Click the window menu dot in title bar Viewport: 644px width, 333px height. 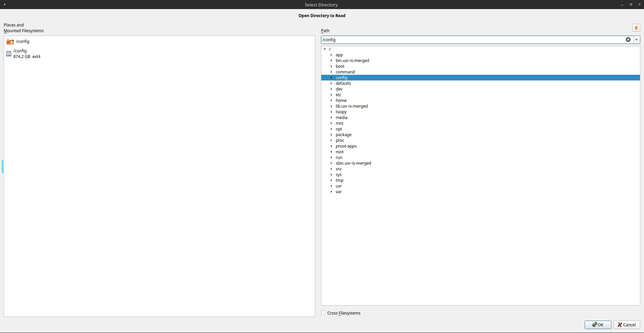(5, 5)
